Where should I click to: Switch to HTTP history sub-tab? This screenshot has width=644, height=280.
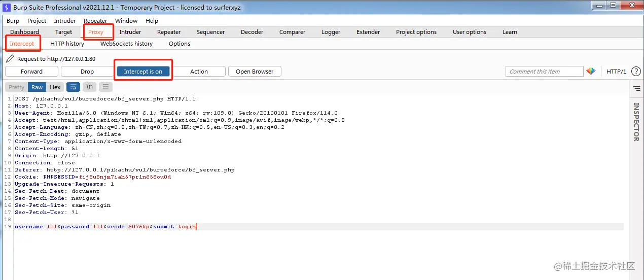[x=67, y=44]
